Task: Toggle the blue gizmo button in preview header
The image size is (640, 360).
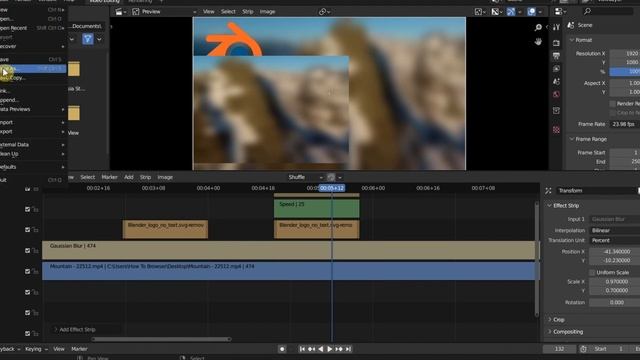Action: point(511,12)
